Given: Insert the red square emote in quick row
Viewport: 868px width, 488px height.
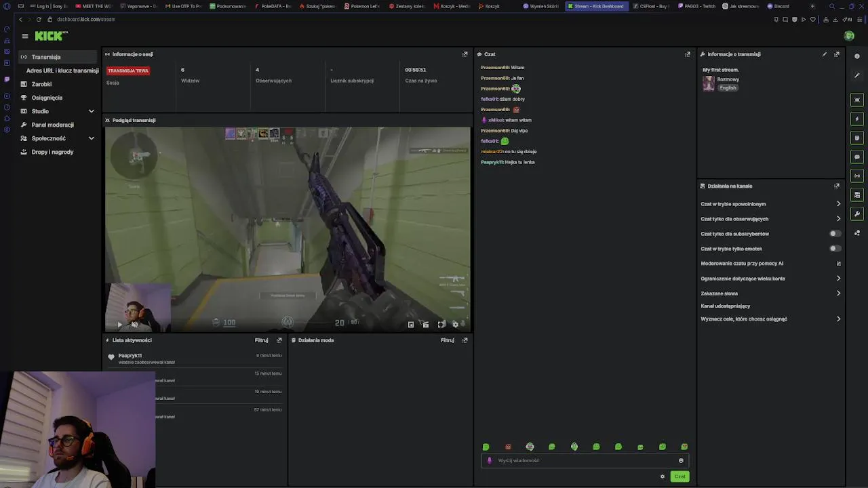Looking at the screenshot, I should (508, 447).
